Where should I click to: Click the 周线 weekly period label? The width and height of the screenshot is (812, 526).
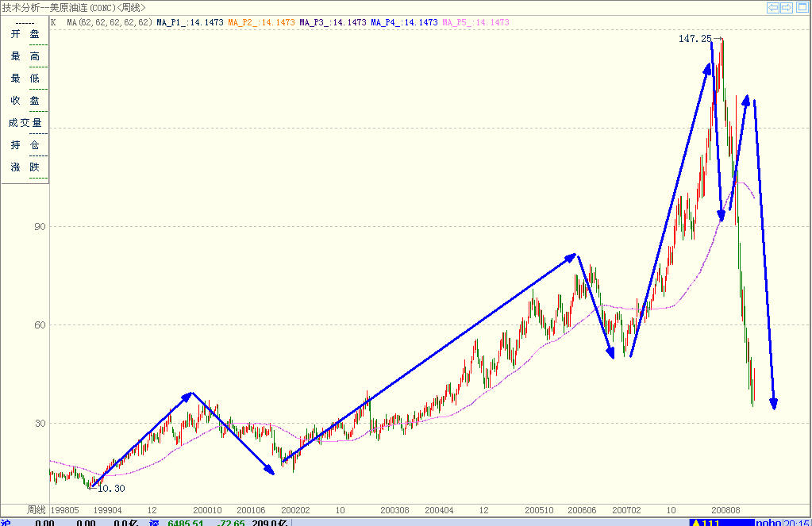pyautogui.click(x=37, y=510)
